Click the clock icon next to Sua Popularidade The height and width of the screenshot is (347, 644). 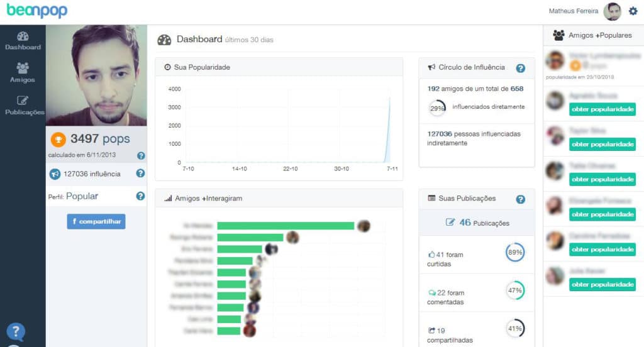coord(167,67)
